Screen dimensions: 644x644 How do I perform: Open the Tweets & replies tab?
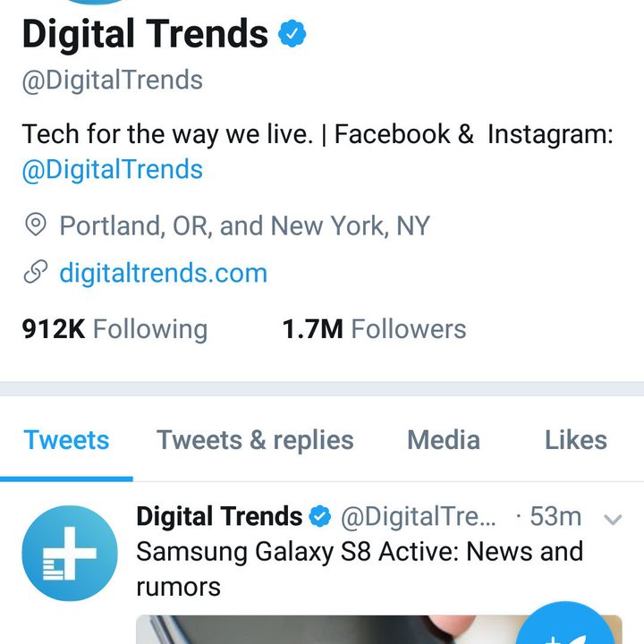[x=255, y=440]
